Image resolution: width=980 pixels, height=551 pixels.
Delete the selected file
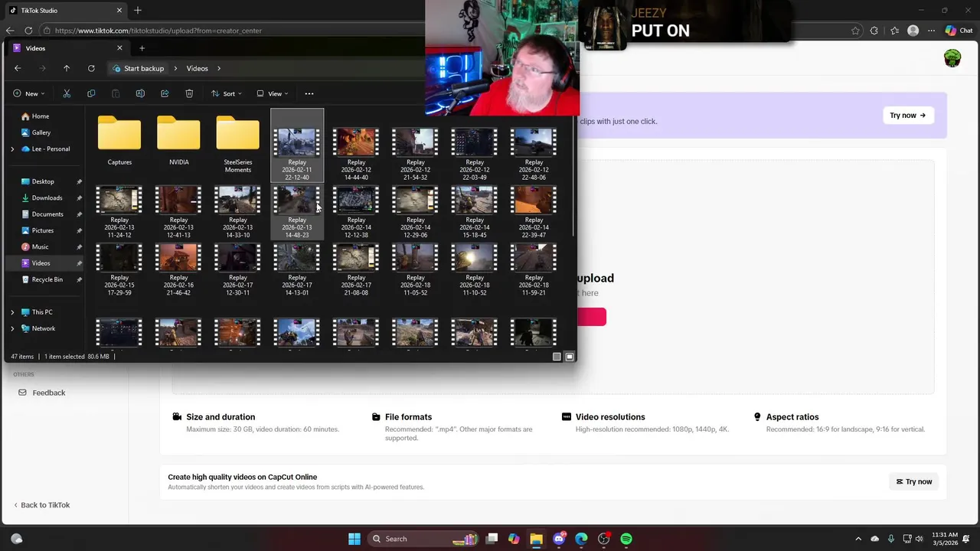(x=189, y=93)
